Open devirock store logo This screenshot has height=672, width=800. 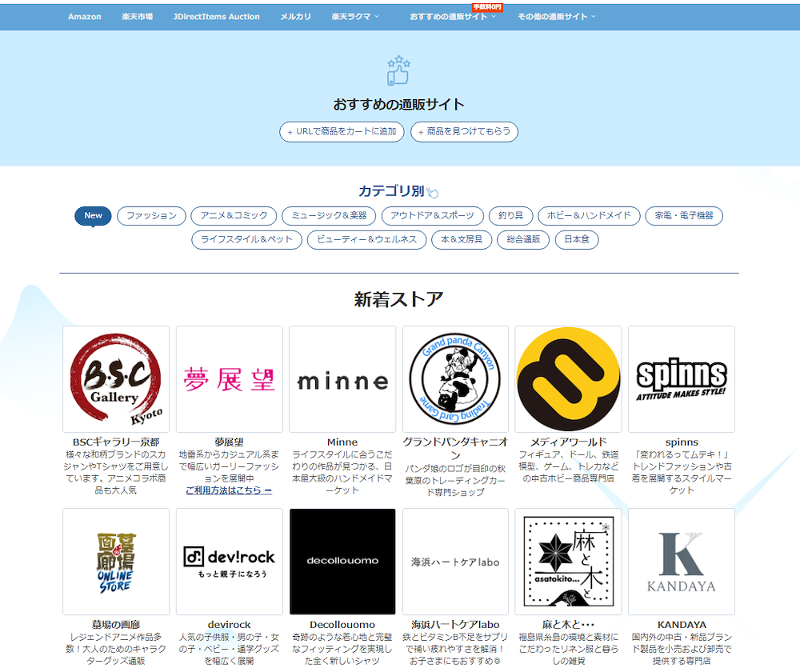pyautogui.click(x=230, y=562)
